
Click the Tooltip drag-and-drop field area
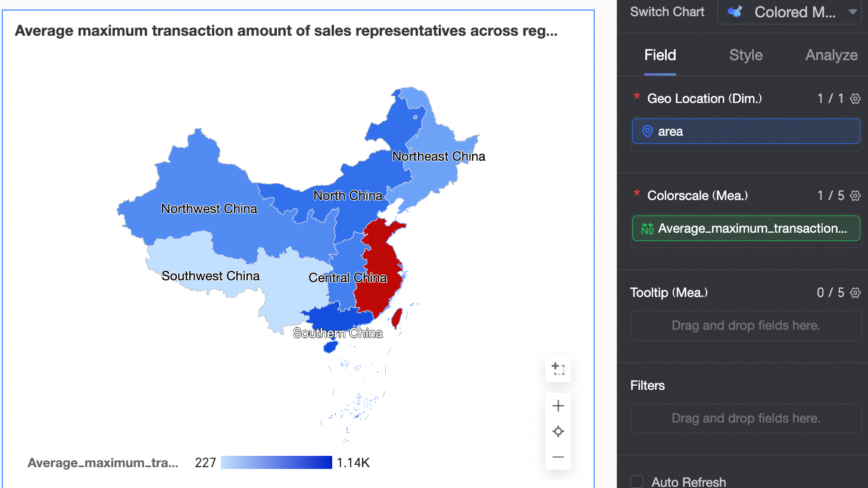pyautogui.click(x=745, y=326)
